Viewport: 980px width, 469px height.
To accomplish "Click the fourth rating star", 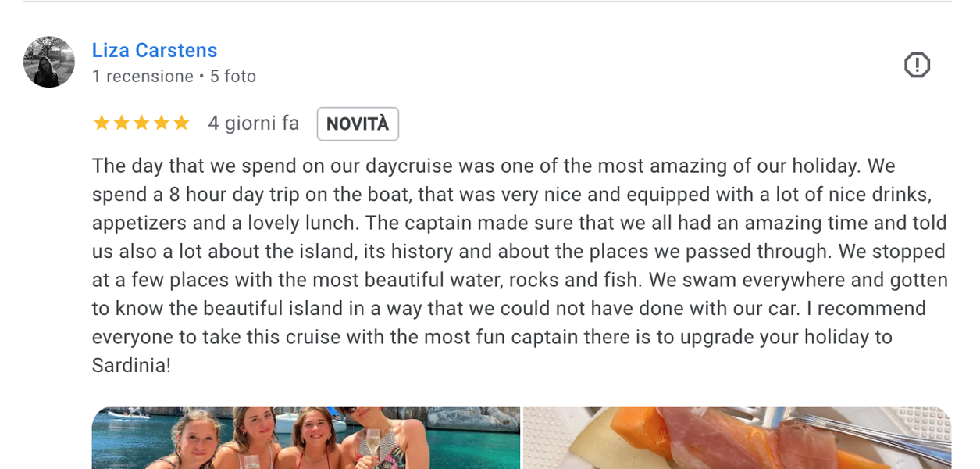I will (x=161, y=124).
